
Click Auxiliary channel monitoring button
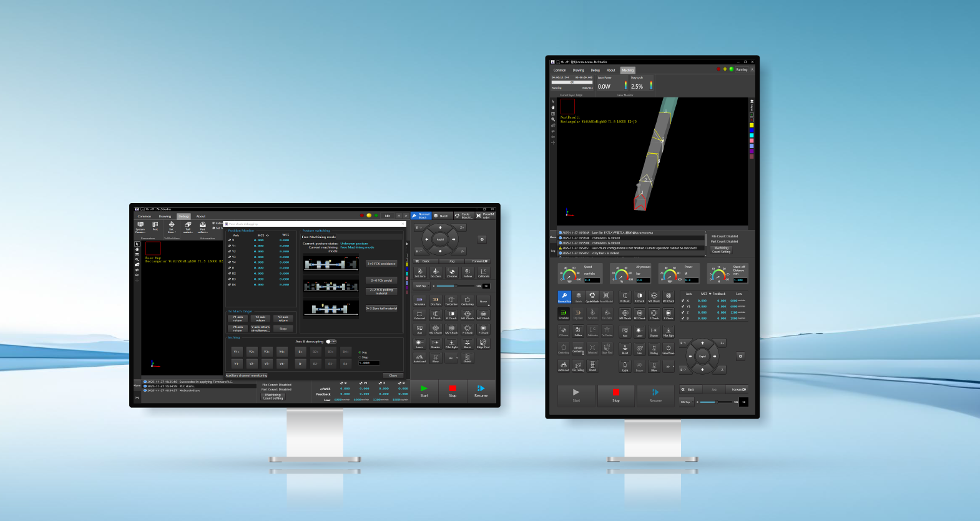(x=247, y=375)
